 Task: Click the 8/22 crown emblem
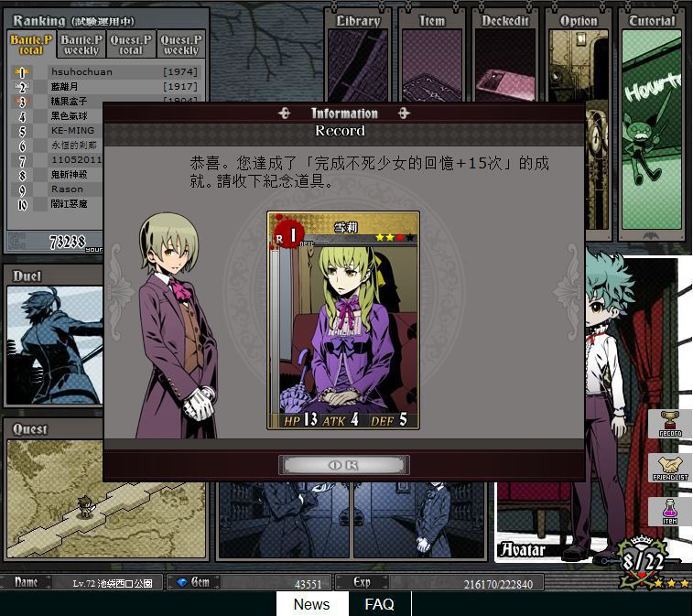(x=643, y=561)
